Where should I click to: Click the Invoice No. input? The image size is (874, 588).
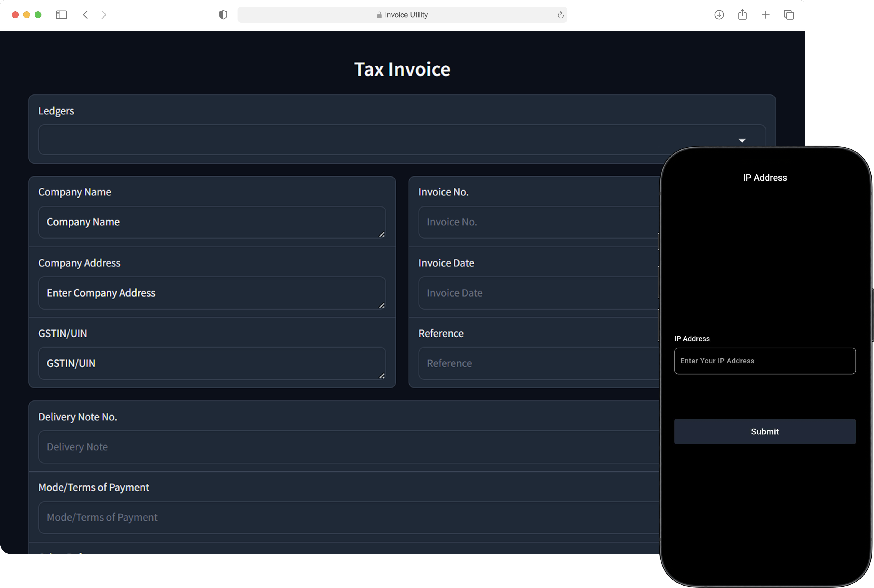[x=525, y=222]
